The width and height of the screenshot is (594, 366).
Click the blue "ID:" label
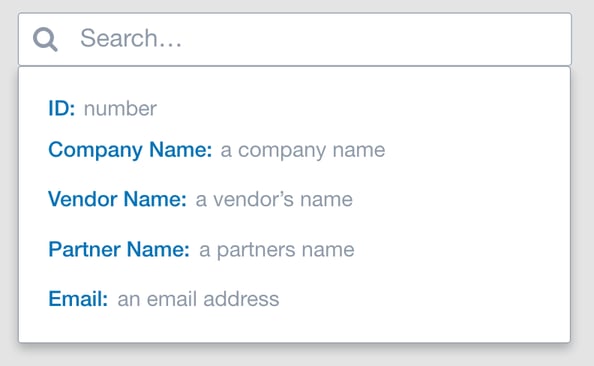pyautogui.click(x=62, y=109)
